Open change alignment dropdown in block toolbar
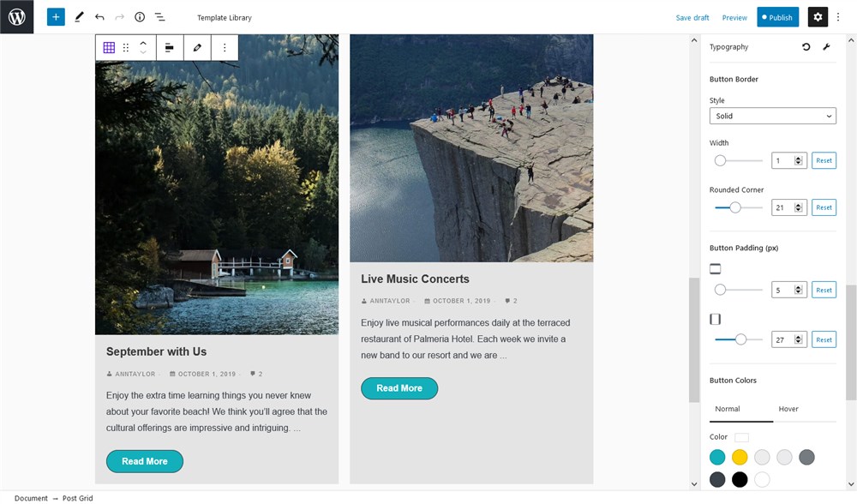Viewport: 857px width, 504px height. [x=170, y=47]
